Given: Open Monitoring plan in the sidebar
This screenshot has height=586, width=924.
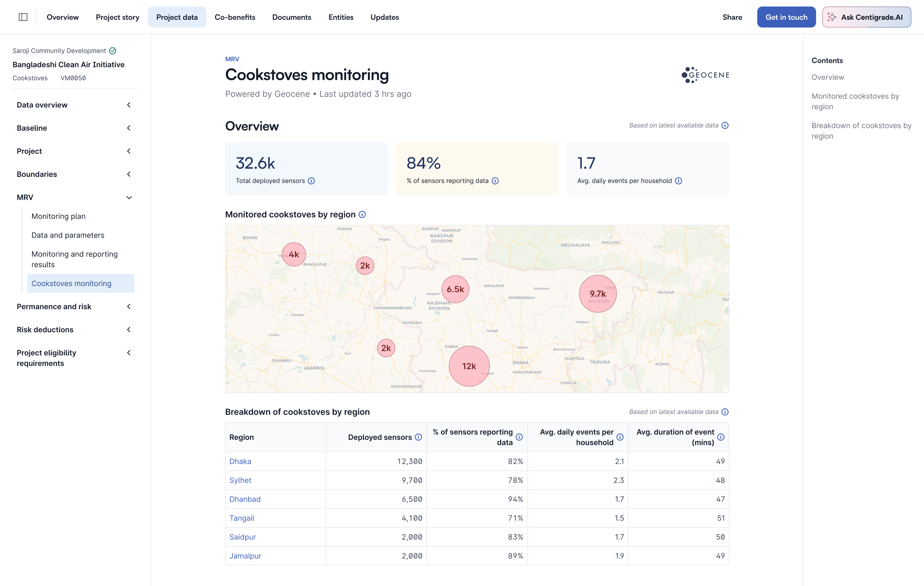Looking at the screenshot, I should (x=58, y=216).
